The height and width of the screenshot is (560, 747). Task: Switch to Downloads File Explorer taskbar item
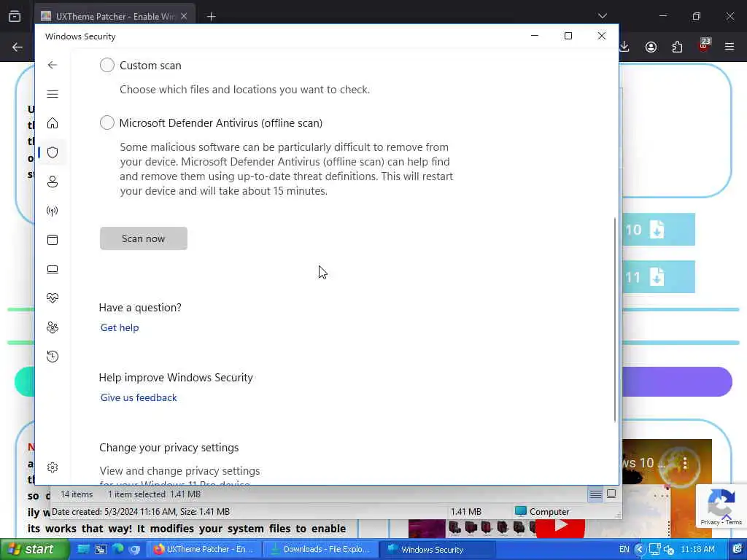pos(321,549)
